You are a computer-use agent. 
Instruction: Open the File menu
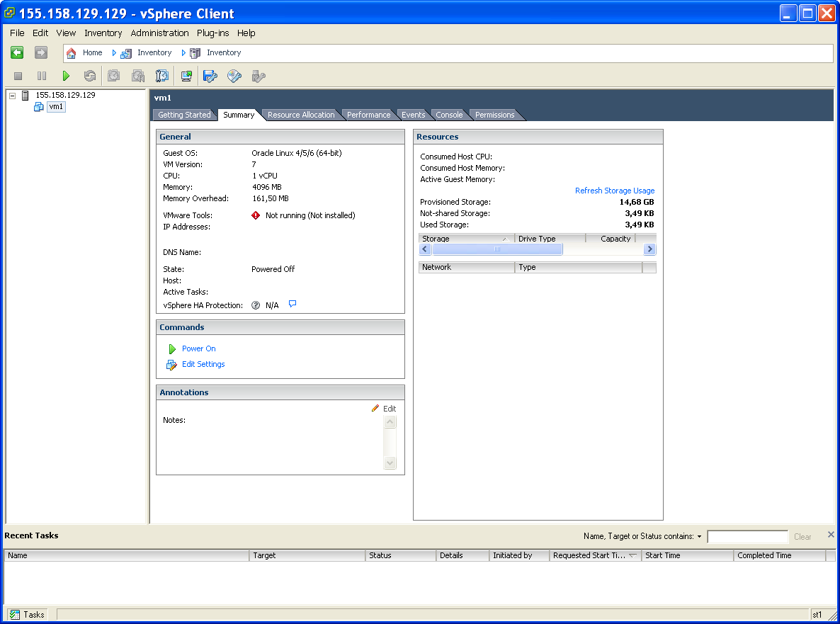pyautogui.click(x=17, y=33)
